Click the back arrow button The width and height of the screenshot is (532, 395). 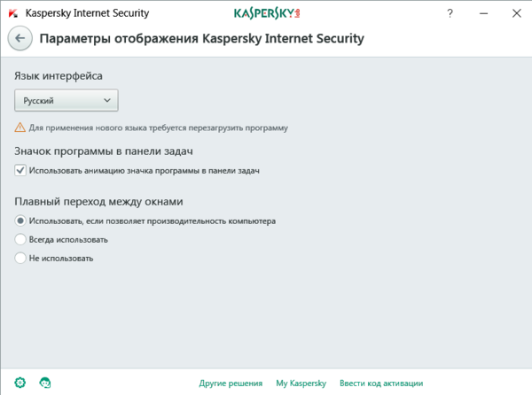21,39
